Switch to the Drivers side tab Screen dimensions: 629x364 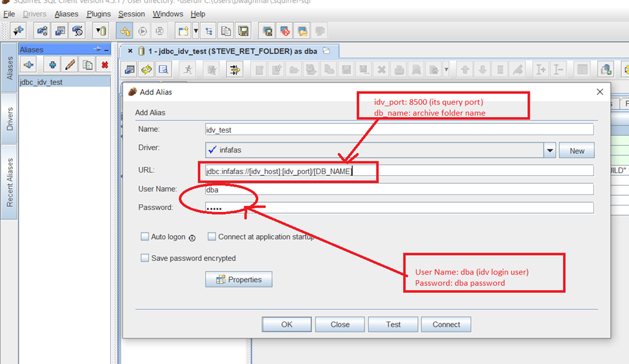click(x=9, y=119)
